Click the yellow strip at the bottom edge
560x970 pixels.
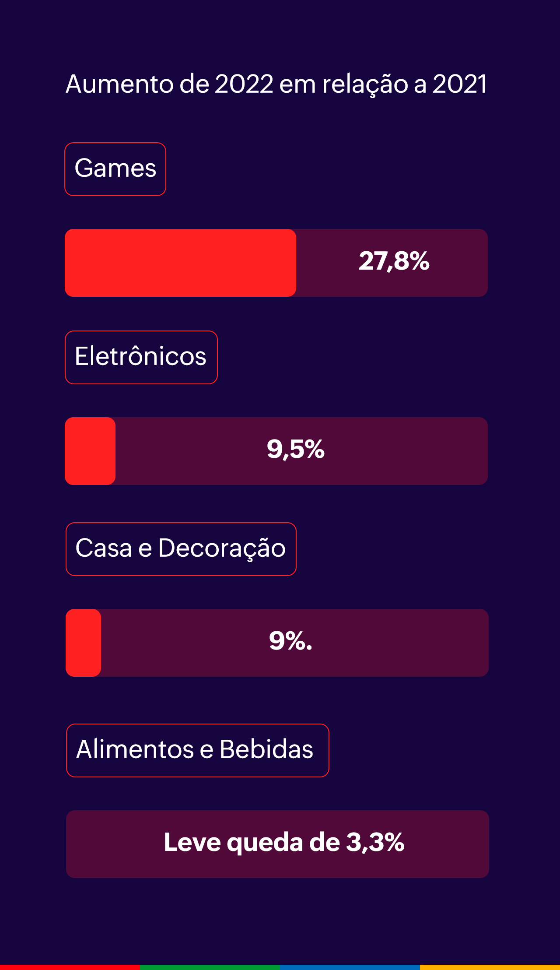click(490, 967)
